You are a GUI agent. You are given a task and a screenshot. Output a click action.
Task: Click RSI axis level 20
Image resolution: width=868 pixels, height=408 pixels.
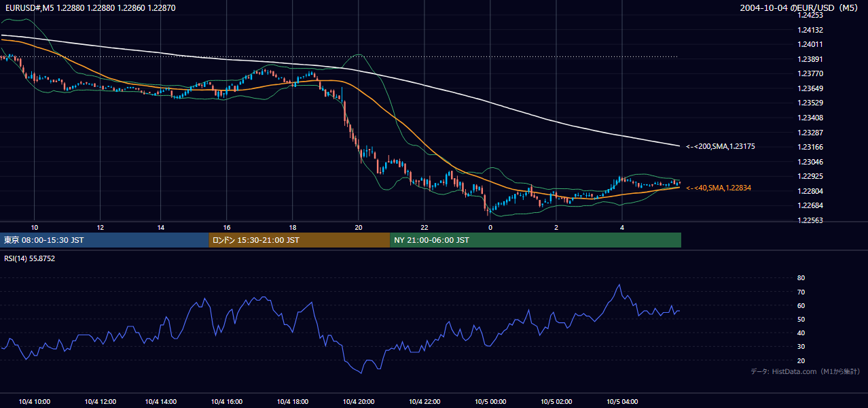click(x=801, y=360)
